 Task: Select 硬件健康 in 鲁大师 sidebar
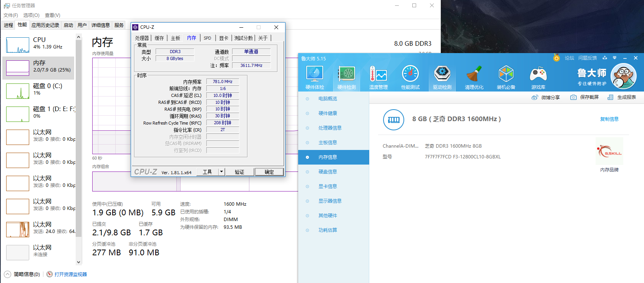[x=334, y=113]
